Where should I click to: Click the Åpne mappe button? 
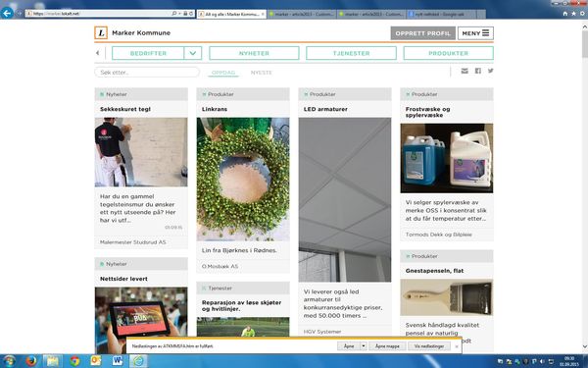387,346
